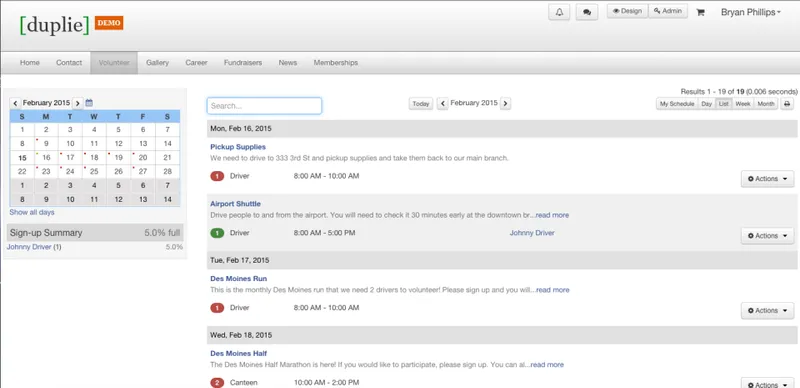
Task: Click the Canteen badge showing 2
Action: 217,382
